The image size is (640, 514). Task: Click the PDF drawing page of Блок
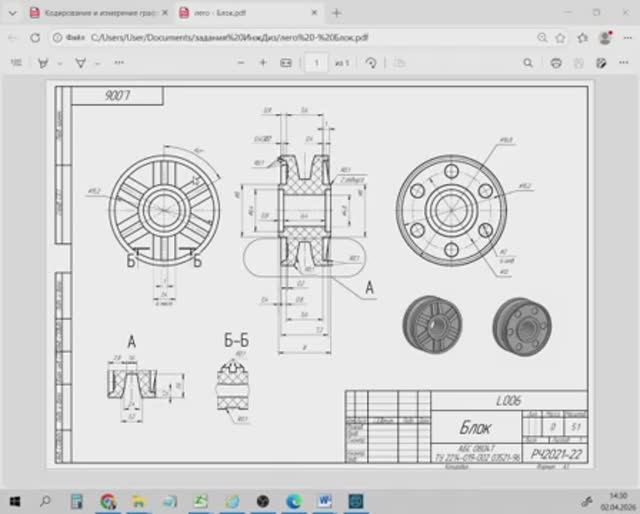[321, 274]
